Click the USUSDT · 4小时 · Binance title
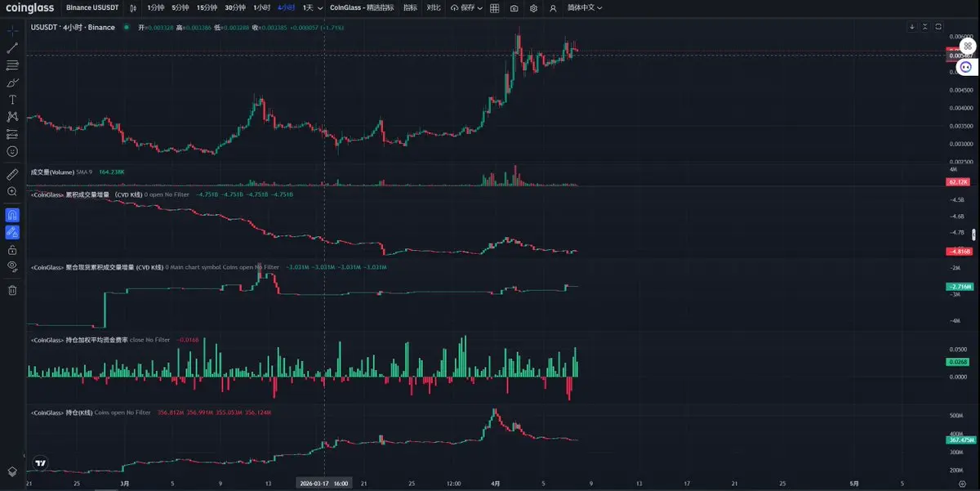 pyautogui.click(x=73, y=27)
